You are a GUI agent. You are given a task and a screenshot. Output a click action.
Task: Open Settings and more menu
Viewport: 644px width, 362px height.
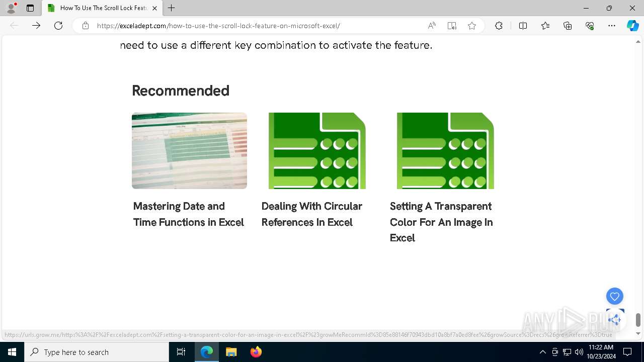coord(612,26)
